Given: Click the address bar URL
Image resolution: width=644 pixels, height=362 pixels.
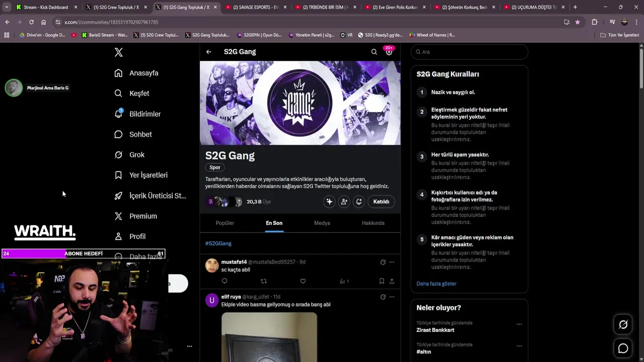Looking at the screenshot, I should (111, 22).
